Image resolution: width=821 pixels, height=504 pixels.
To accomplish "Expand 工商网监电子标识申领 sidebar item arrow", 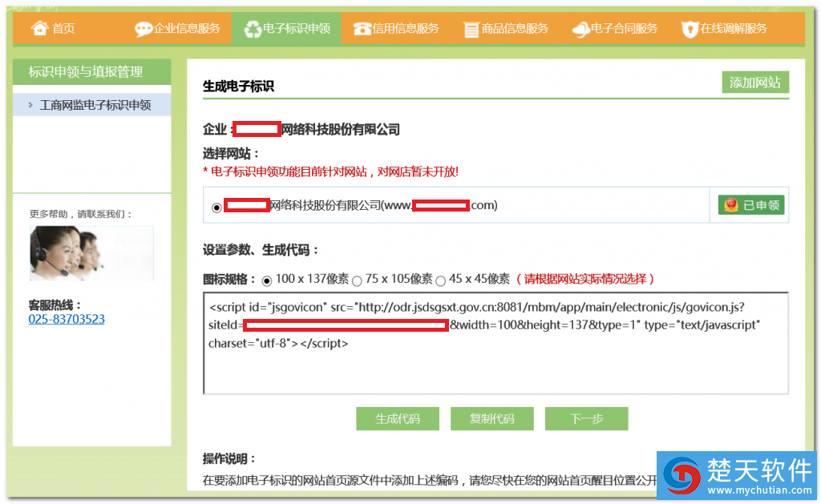I will coord(30,105).
